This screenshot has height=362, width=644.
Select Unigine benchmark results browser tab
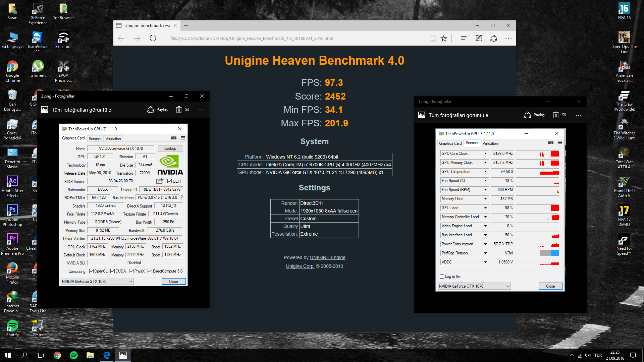click(x=147, y=25)
